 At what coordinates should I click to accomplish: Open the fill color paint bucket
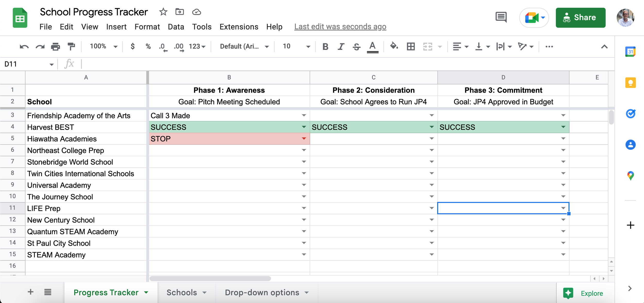[394, 47]
